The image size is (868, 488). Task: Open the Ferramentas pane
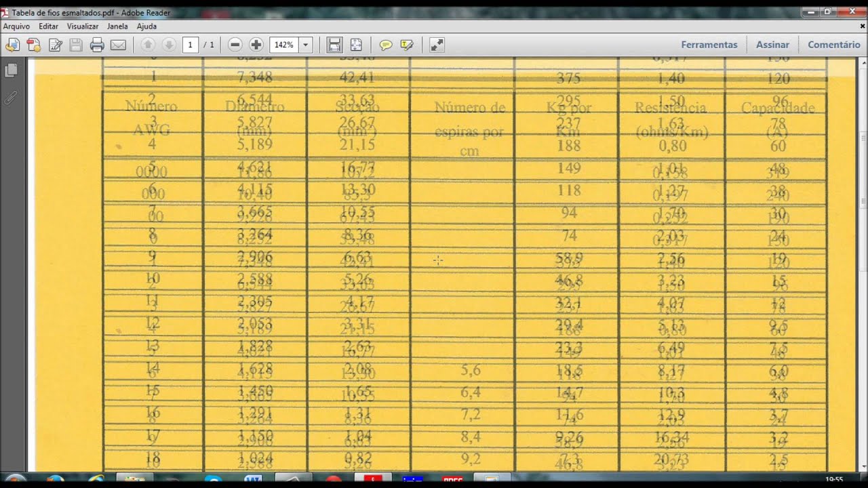pos(709,45)
